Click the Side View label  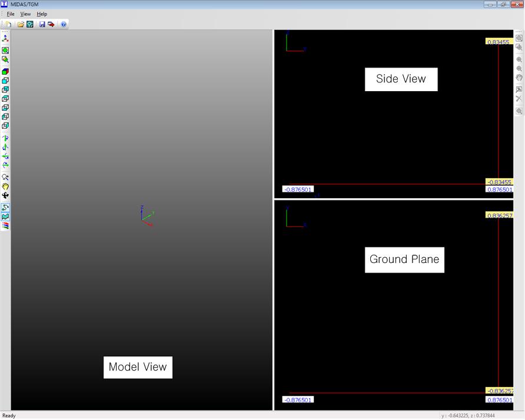tap(401, 79)
